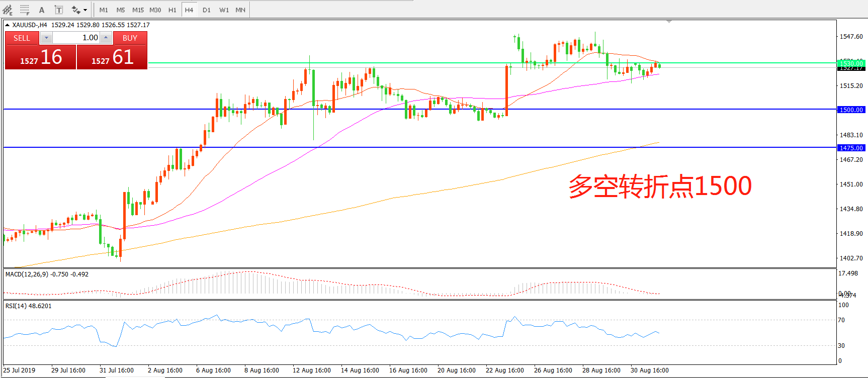868x378 pixels.
Task: Switch to W1 weekly timeframe
Action: pos(224,10)
